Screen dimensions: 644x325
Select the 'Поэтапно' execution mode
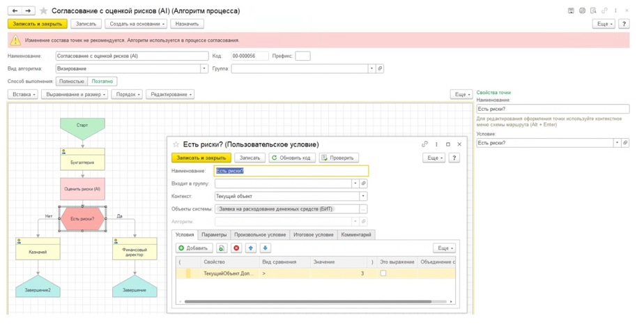[x=102, y=82]
